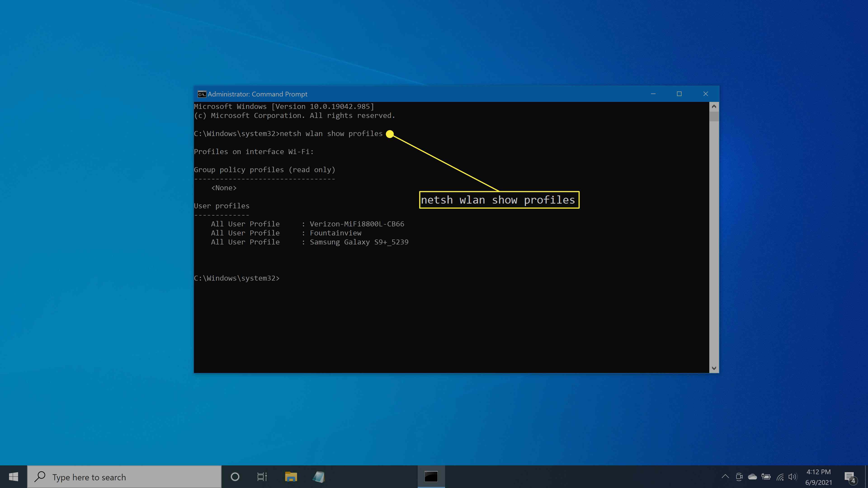Check the battery status tray icon
The image size is (868, 488).
[766, 476]
